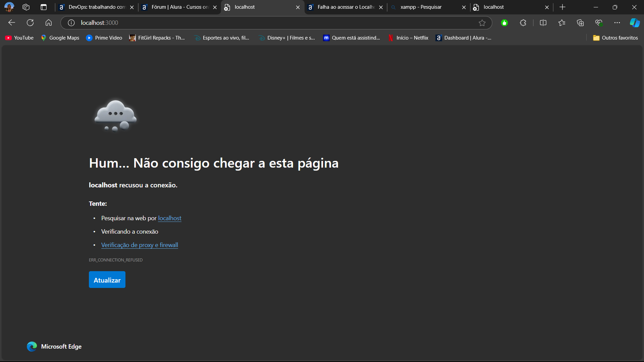This screenshot has width=644, height=362.
Task: Open Browser essentials performance icon
Action: click(599, 22)
